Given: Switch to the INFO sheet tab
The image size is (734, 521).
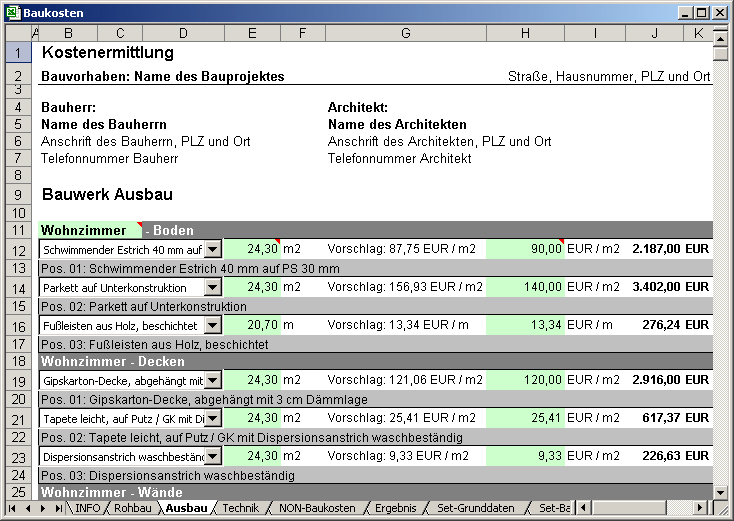Looking at the screenshot, I should [88, 508].
